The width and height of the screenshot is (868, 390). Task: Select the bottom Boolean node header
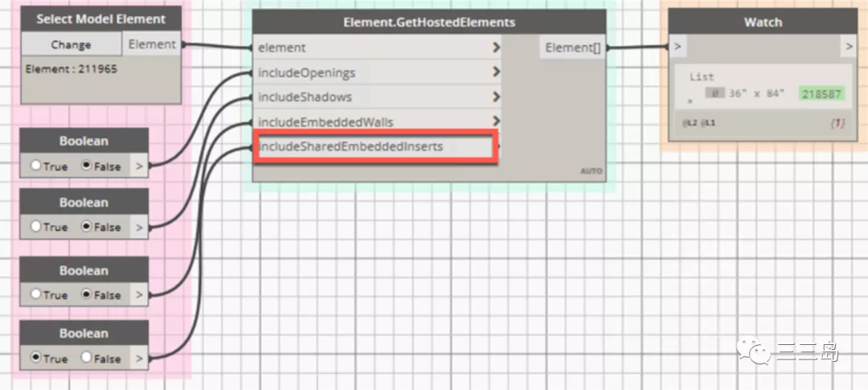point(84,334)
